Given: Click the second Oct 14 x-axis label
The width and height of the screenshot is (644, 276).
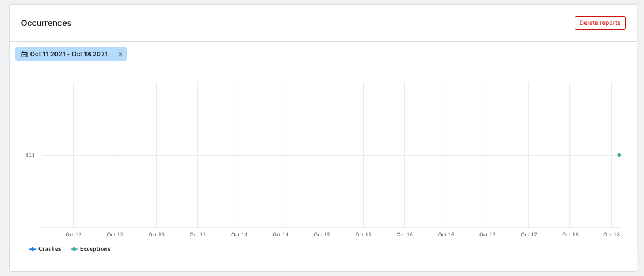Looking at the screenshot, I should click(280, 235).
